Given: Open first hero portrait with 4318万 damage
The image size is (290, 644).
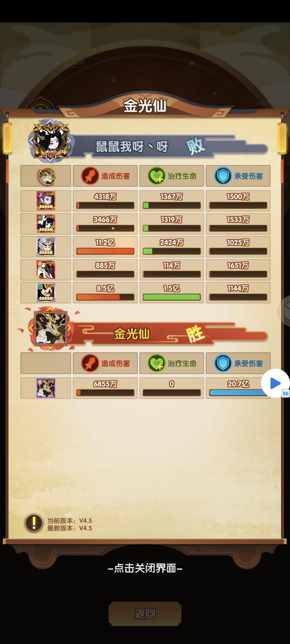Looking at the screenshot, I should coord(46,201).
